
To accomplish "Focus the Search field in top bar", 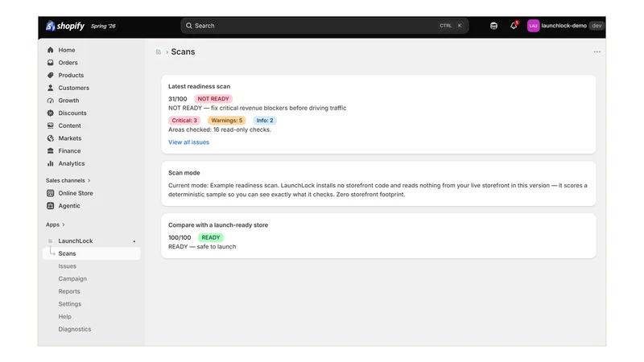I will tap(324, 26).
